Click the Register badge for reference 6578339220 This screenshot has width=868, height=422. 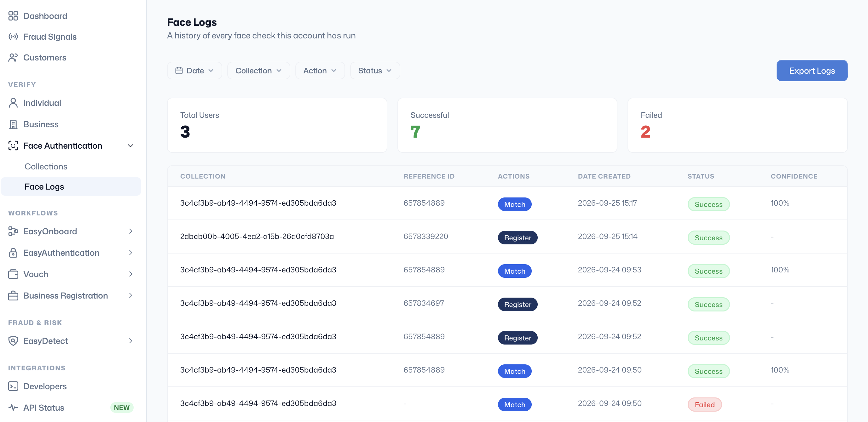518,237
